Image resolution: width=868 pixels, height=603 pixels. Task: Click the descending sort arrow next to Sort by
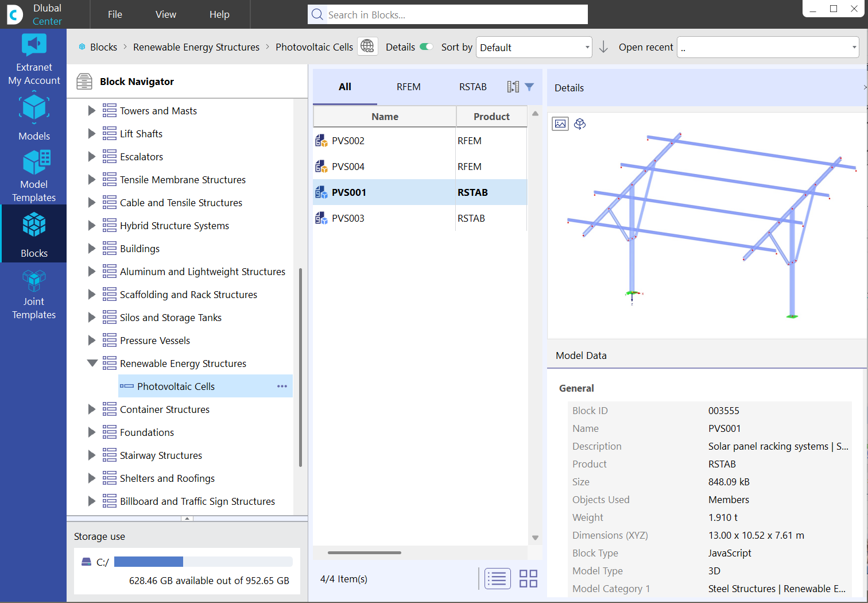(x=603, y=47)
